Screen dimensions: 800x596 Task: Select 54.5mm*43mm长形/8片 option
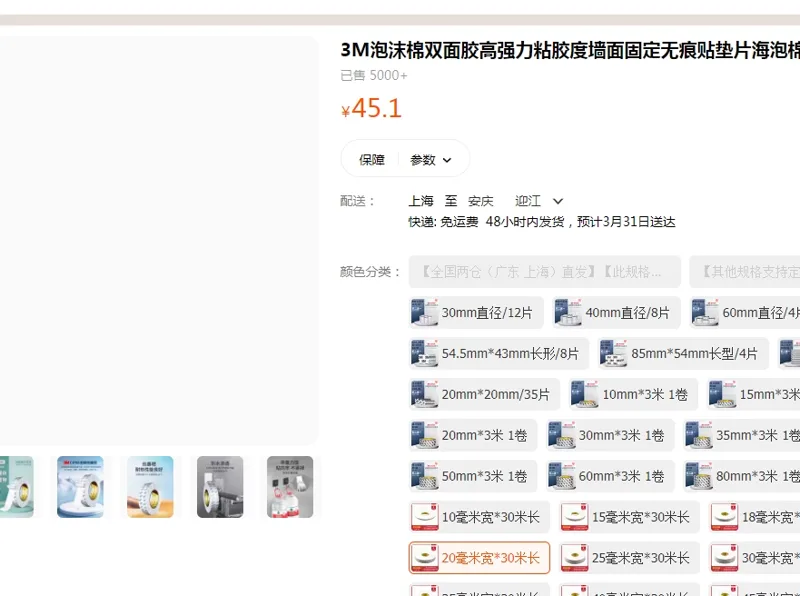(x=498, y=354)
